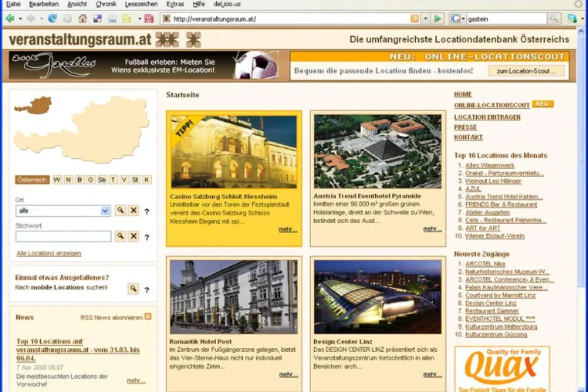This screenshot has height=392, width=588.
Task: Click the del.icio.us bookmarks toolbar icon
Action: (x=97, y=19)
